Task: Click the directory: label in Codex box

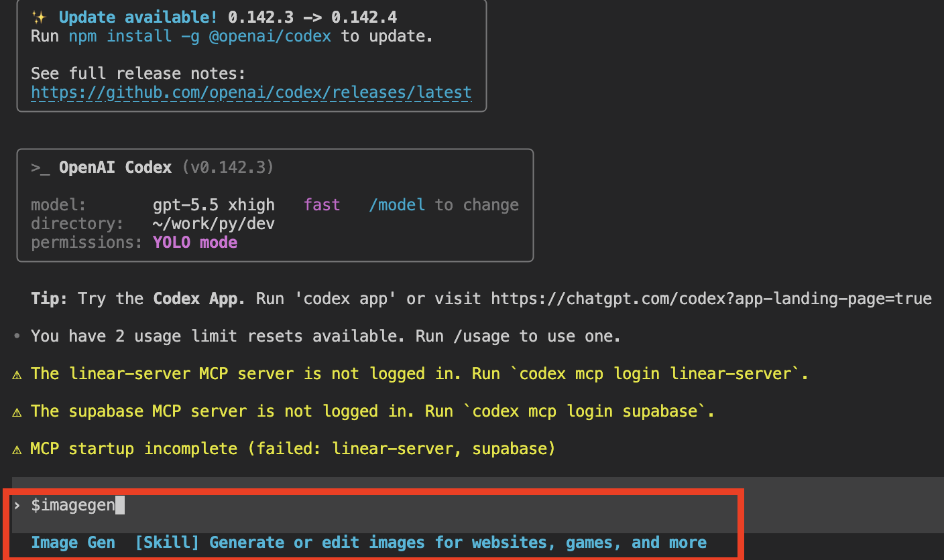Action: 78,224
